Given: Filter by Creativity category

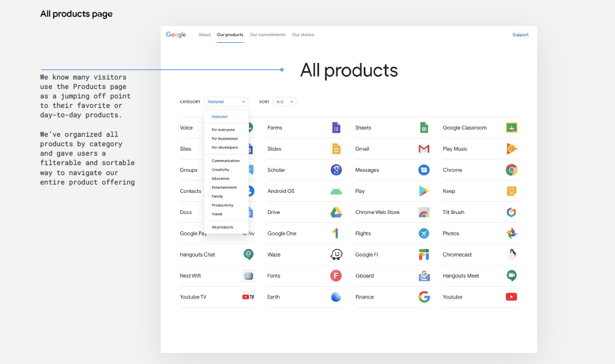Looking at the screenshot, I should 220,169.
